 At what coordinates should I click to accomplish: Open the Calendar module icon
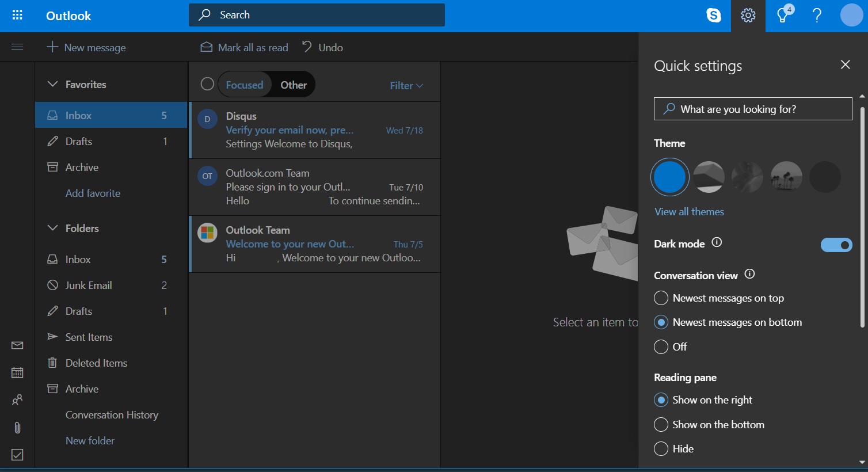pyautogui.click(x=17, y=372)
